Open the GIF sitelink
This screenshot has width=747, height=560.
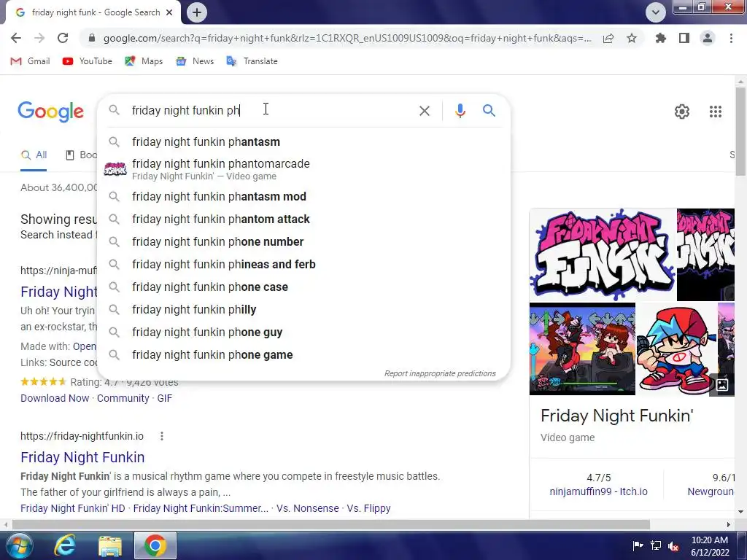[164, 398]
